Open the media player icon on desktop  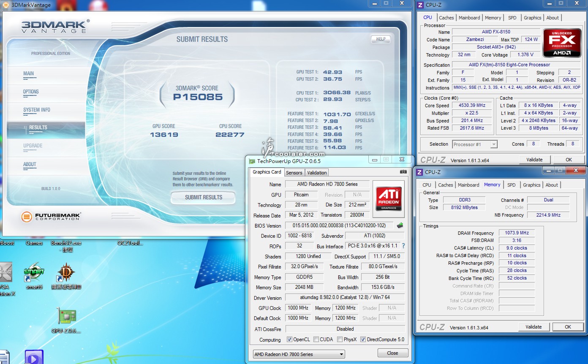pos(34,357)
